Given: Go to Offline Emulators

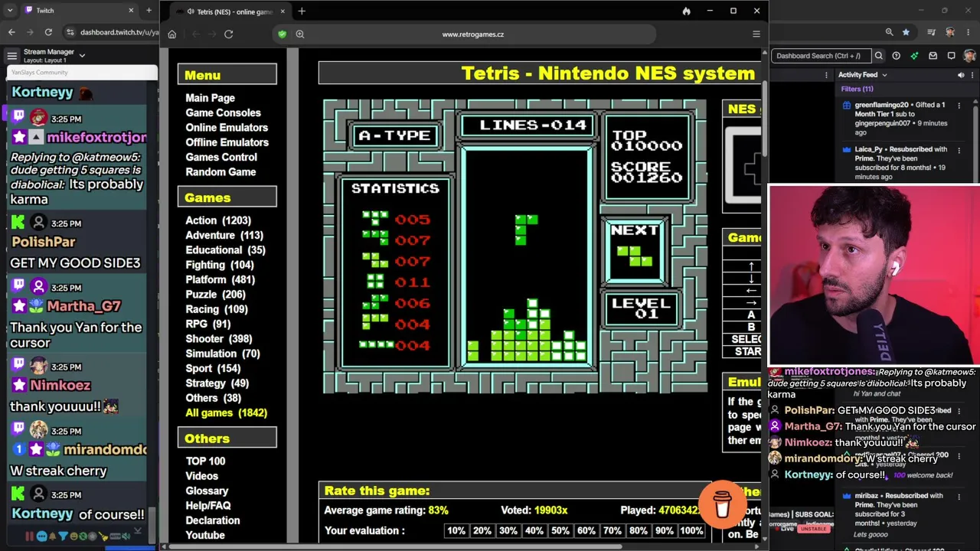Looking at the screenshot, I should click(227, 142).
